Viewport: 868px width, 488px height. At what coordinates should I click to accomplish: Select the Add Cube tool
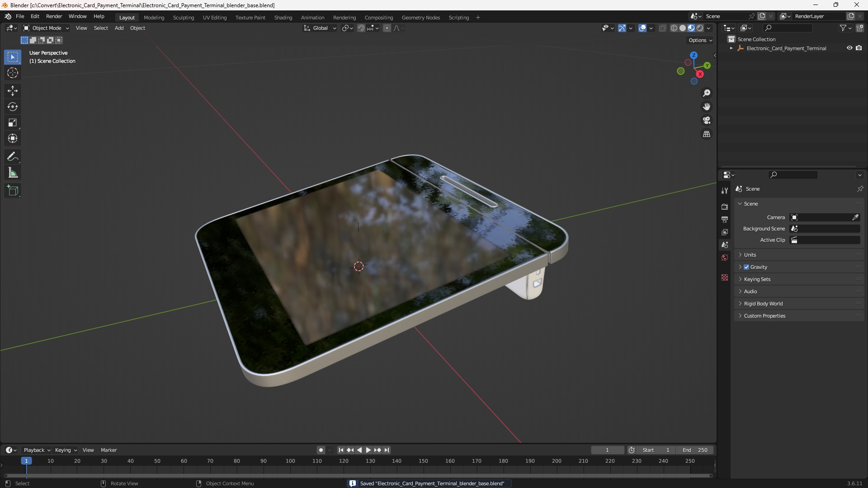pyautogui.click(x=13, y=191)
